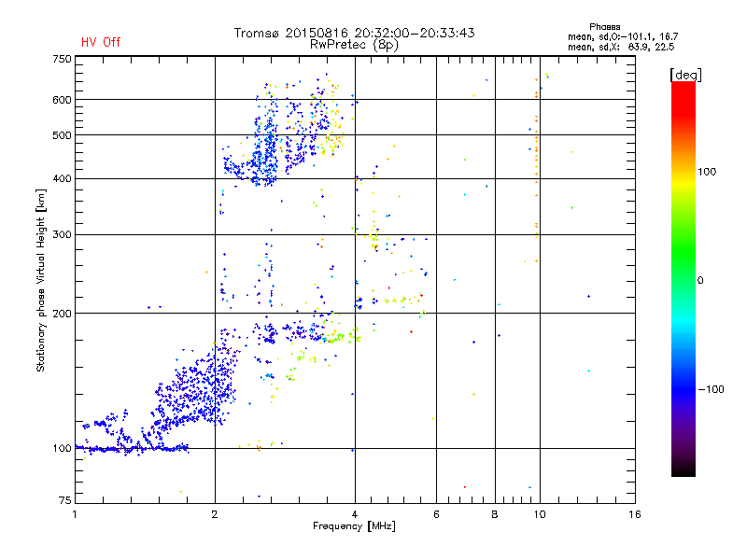
Task: Click the x-axis tick label '10'
Action: (x=540, y=514)
